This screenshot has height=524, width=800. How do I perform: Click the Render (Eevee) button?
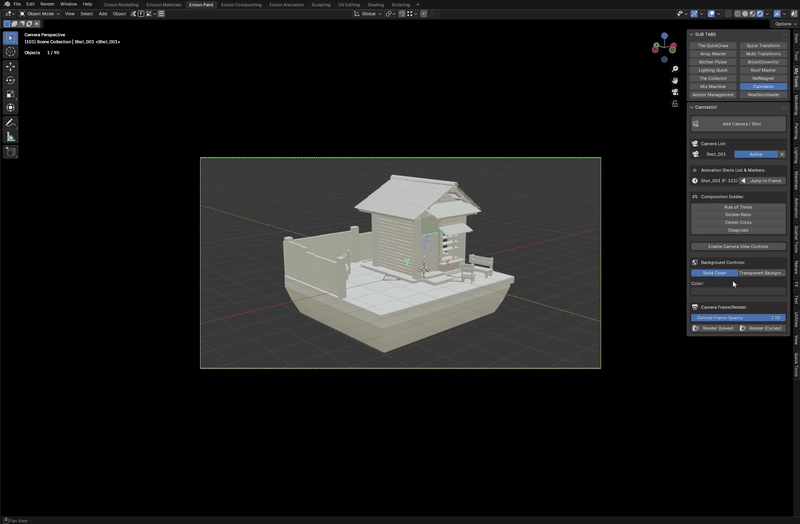714,328
